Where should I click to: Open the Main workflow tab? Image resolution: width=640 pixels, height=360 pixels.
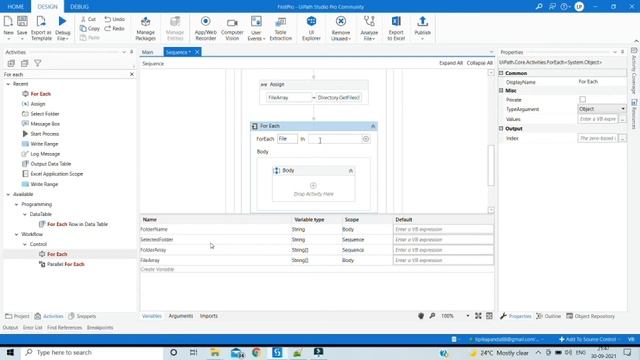[x=147, y=52]
